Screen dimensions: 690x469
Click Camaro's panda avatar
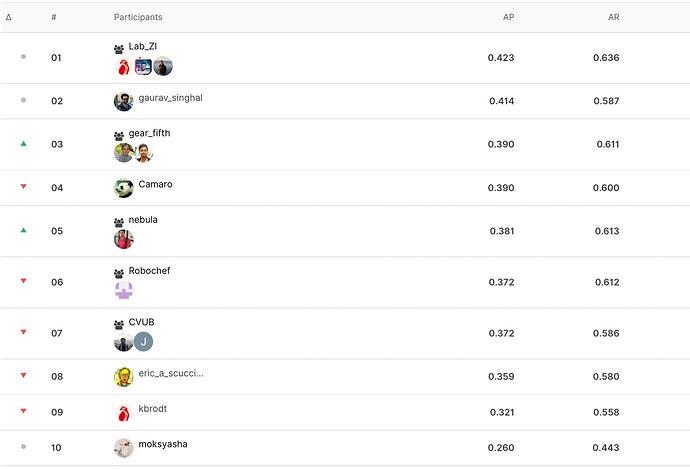(x=124, y=188)
